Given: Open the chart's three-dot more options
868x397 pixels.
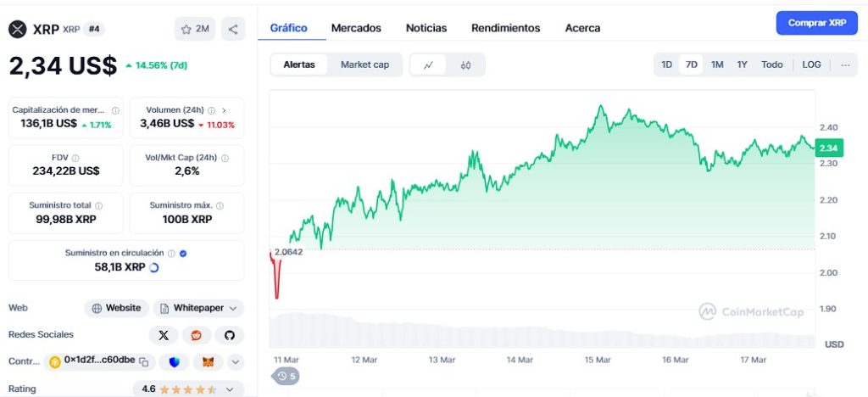Looking at the screenshot, I should tap(845, 64).
